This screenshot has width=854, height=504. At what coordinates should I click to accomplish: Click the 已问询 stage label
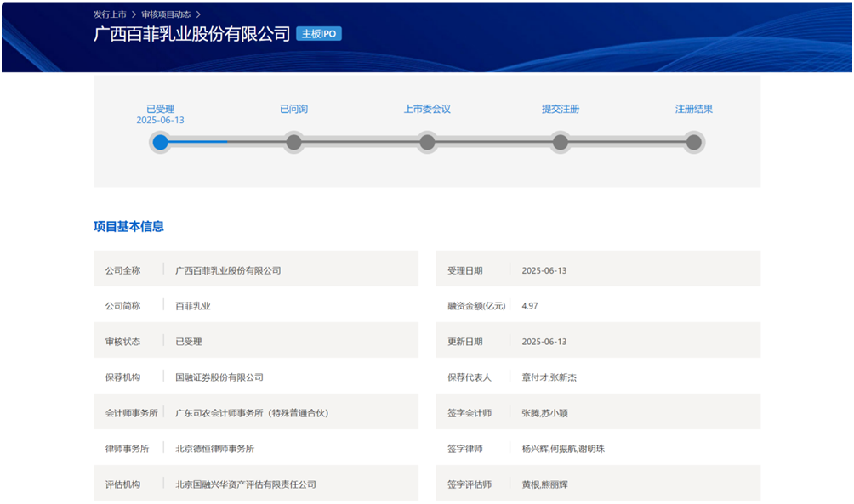pos(293,109)
